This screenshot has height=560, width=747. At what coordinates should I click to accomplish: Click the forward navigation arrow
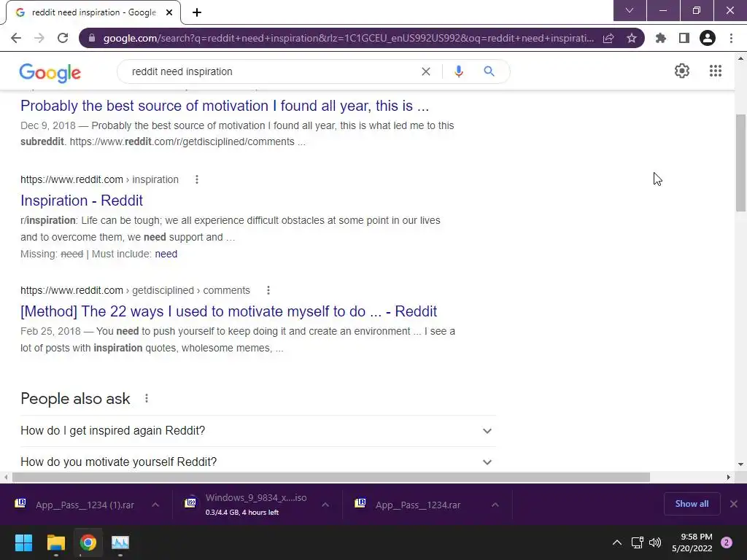(x=39, y=38)
